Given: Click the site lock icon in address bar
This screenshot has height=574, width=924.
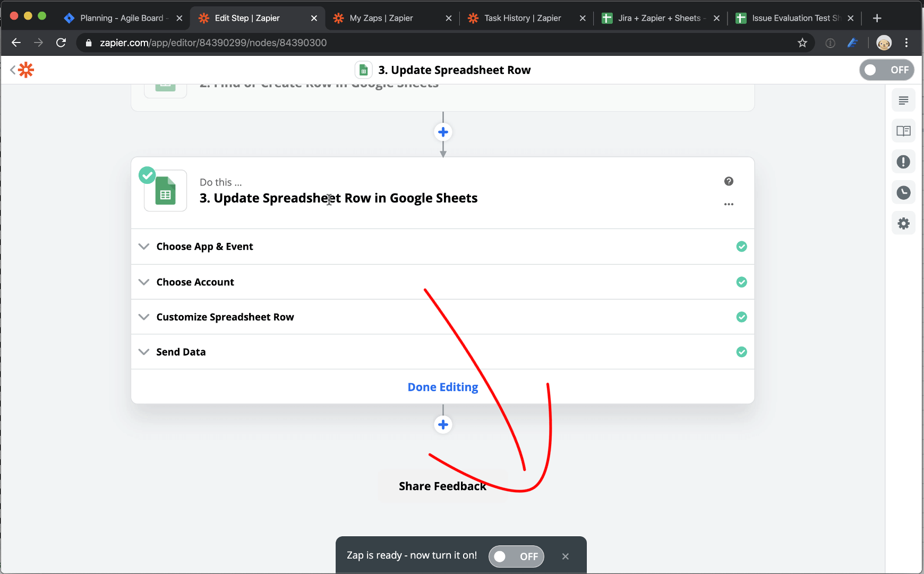Looking at the screenshot, I should [x=89, y=43].
